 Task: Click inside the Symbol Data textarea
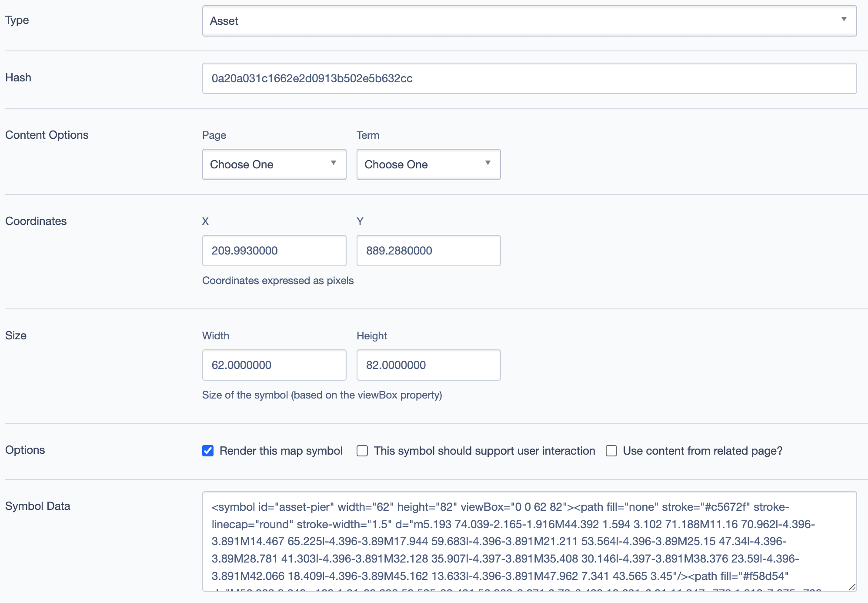coord(529,541)
